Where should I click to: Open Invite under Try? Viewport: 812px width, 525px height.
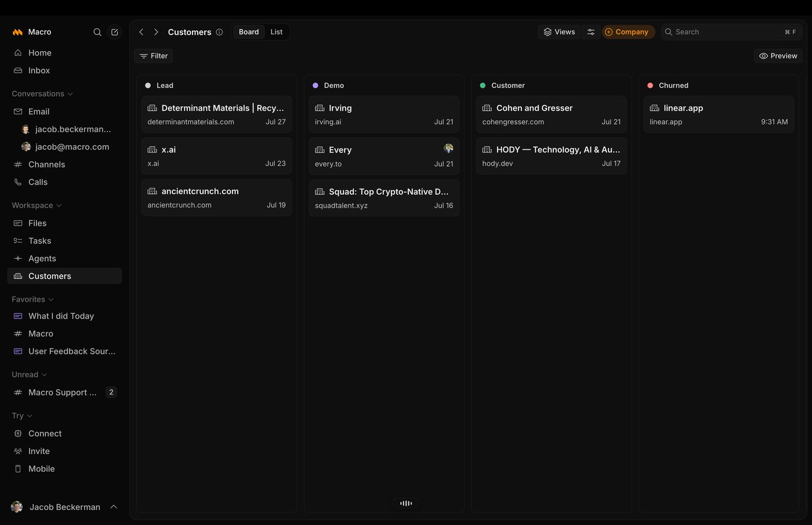(x=64, y=451)
